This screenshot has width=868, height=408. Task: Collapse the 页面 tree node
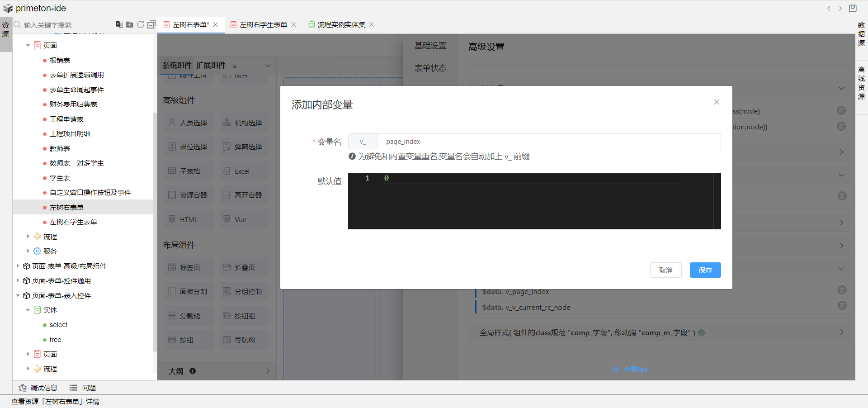(28, 45)
